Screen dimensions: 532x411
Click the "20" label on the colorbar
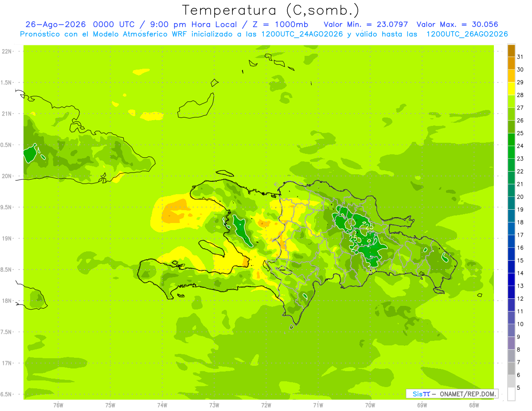coord(520,197)
